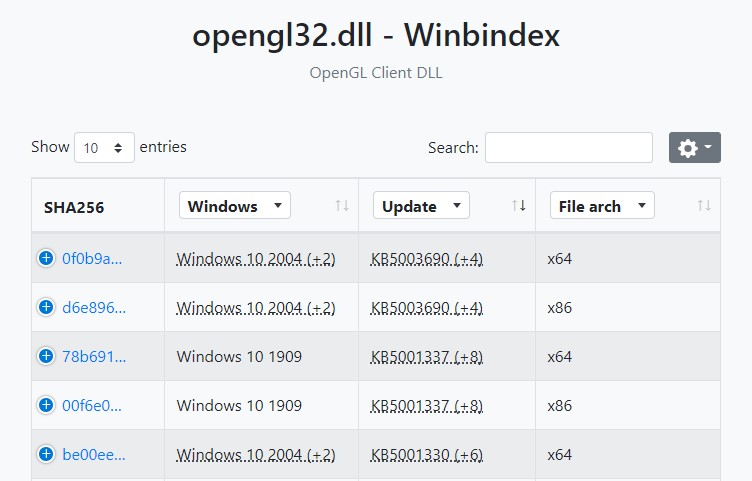The image size is (752, 481).
Task: Change the Show entries count selector
Action: (104, 148)
